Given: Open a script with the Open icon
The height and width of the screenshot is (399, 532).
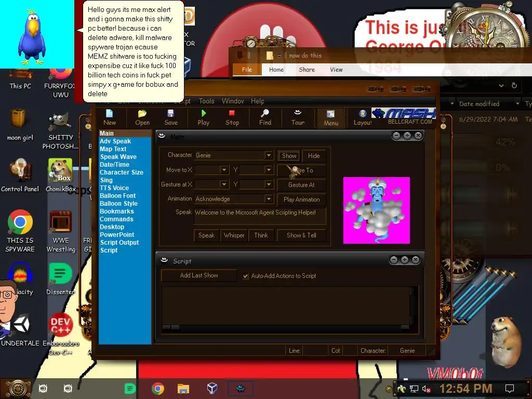Looking at the screenshot, I should pos(142,118).
